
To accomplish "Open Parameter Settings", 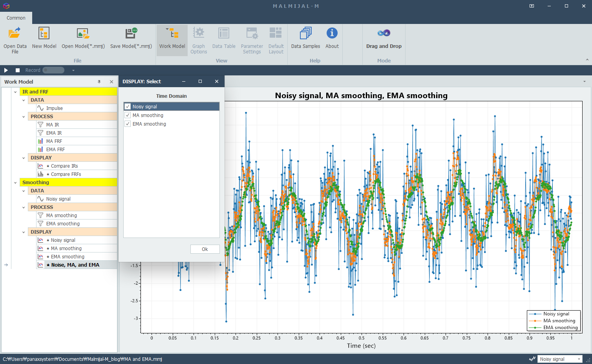I will pyautogui.click(x=252, y=40).
